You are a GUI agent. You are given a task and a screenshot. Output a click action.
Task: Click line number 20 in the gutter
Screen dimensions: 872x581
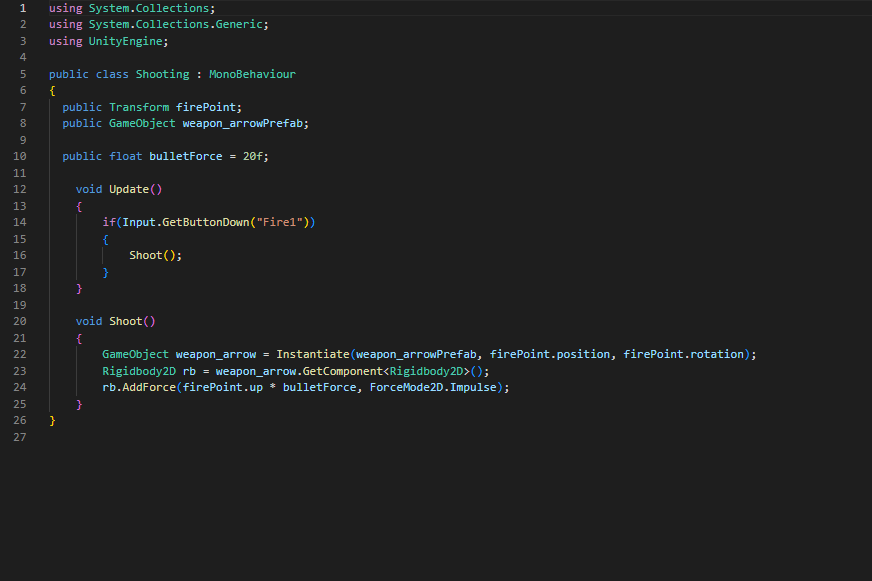[22, 321]
